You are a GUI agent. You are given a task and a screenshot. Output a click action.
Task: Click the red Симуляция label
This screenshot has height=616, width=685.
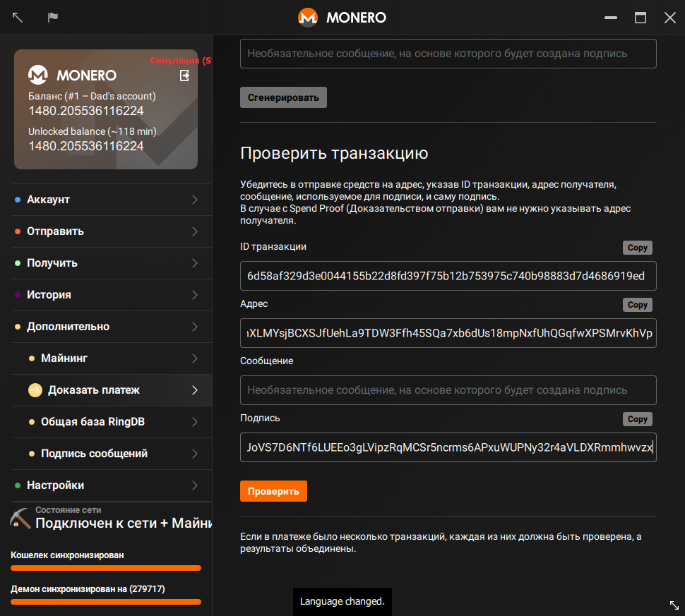pos(180,61)
